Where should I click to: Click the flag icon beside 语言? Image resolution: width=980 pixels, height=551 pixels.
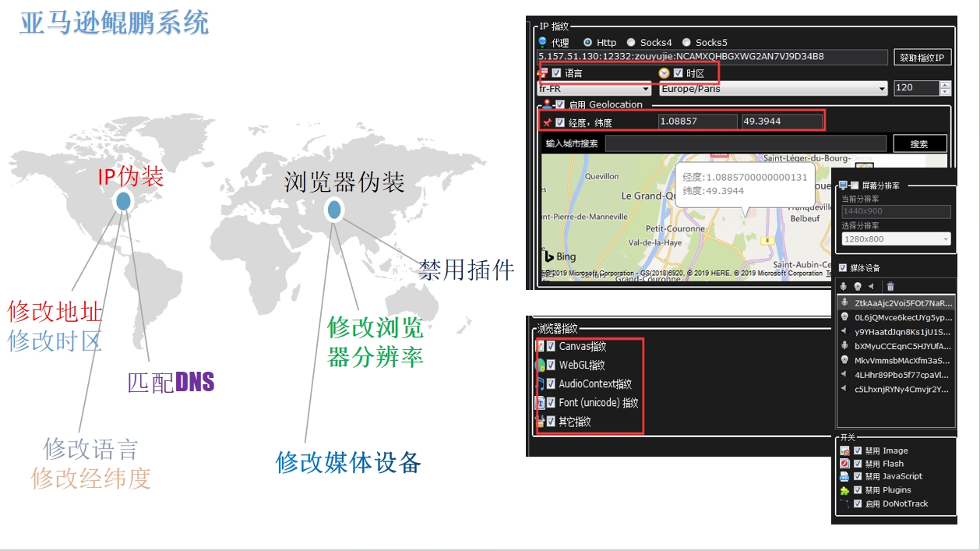pyautogui.click(x=544, y=73)
